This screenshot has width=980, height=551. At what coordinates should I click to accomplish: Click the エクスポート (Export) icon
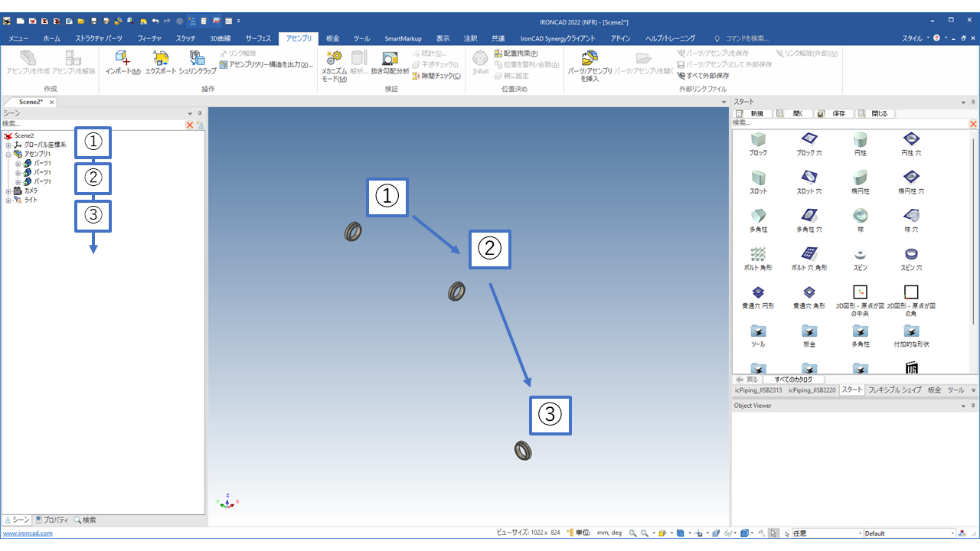(161, 61)
